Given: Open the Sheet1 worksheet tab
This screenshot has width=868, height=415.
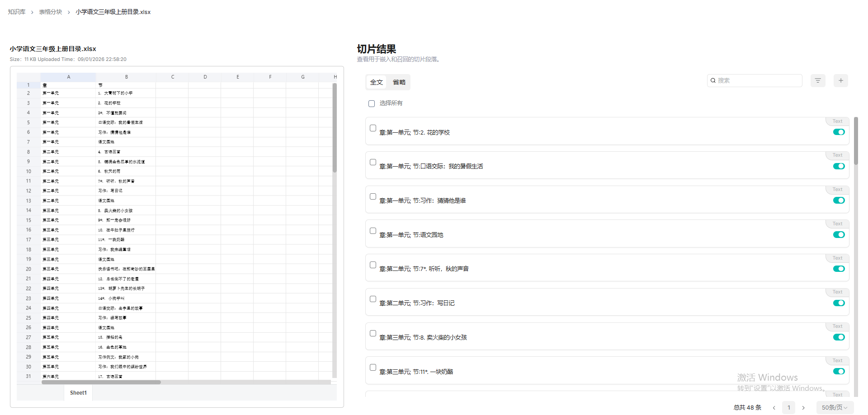Looking at the screenshot, I should [78, 393].
